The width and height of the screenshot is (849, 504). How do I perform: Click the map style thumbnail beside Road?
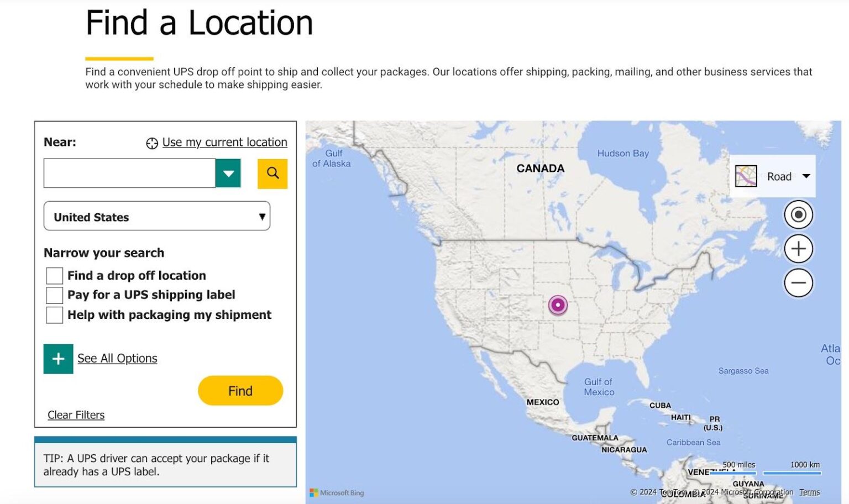747,176
